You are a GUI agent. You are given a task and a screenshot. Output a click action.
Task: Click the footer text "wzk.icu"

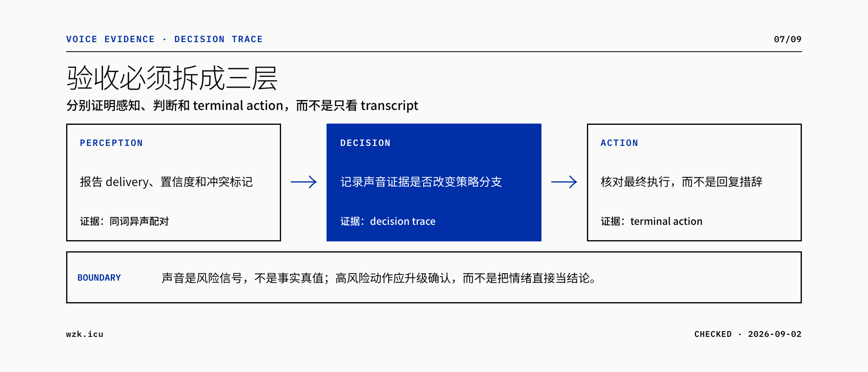[x=85, y=334]
